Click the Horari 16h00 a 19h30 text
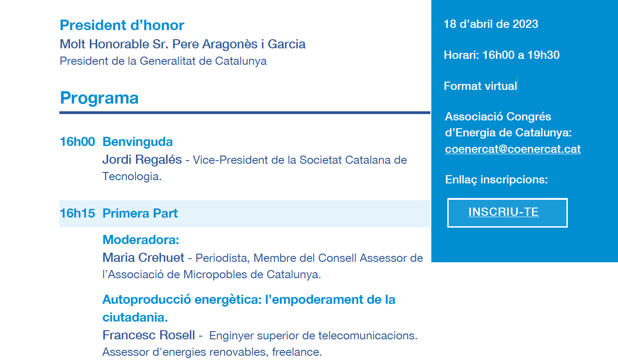Screen dimensions: 618x364 point(502,55)
